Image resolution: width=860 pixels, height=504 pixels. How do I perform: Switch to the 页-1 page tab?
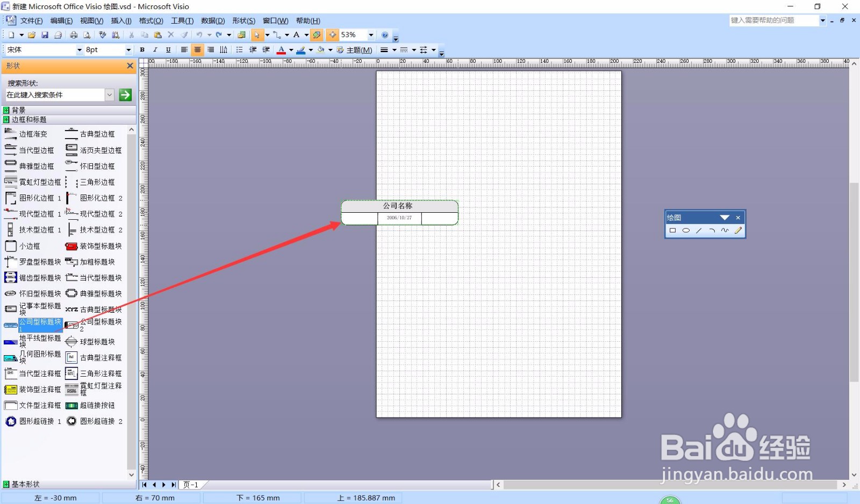pyautogui.click(x=191, y=485)
